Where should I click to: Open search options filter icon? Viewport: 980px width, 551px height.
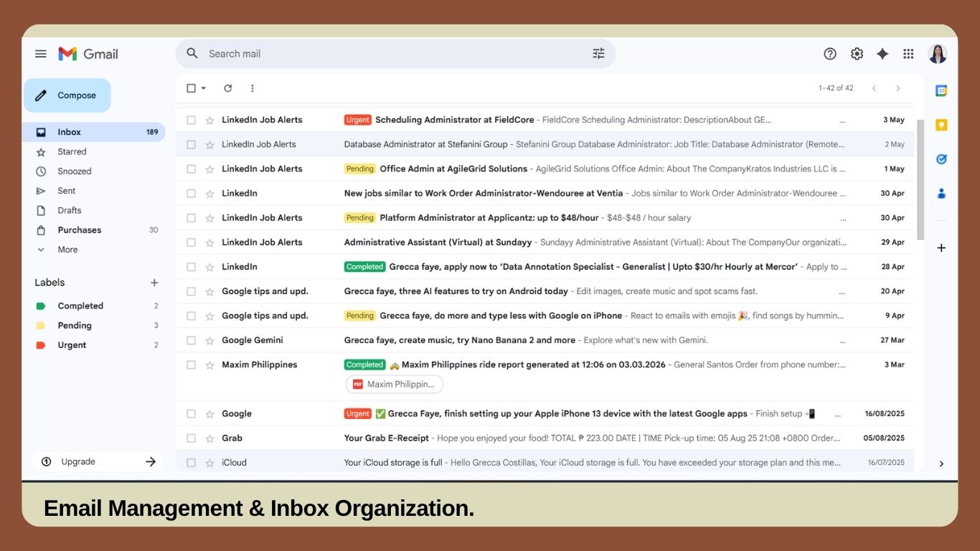click(598, 54)
